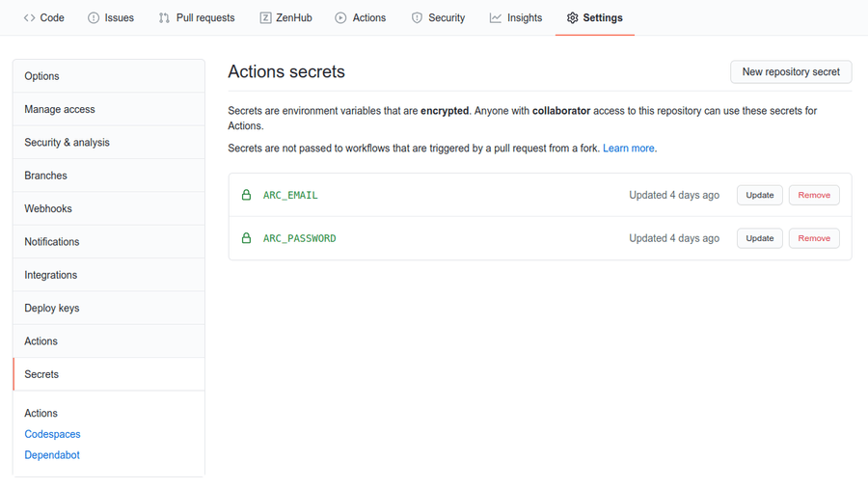This screenshot has height=488, width=868.
Task: Open Manage access settings
Action: 109,109
